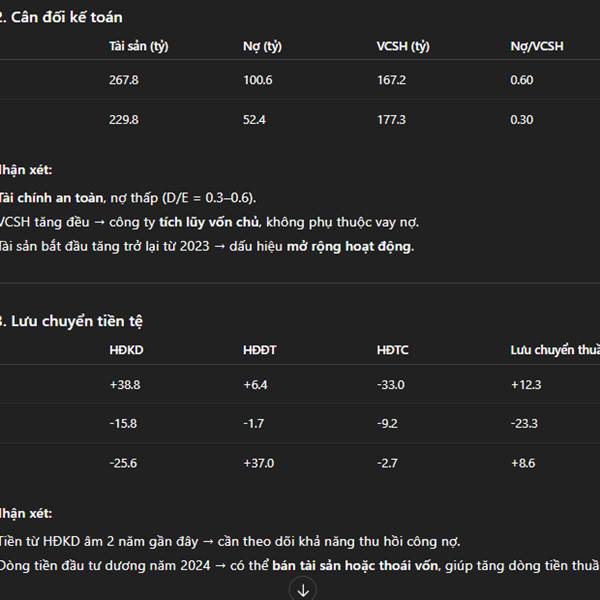Select the 'Tài sản (tỷ)' column header
This screenshot has width=600, height=600.
pyautogui.click(x=139, y=46)
